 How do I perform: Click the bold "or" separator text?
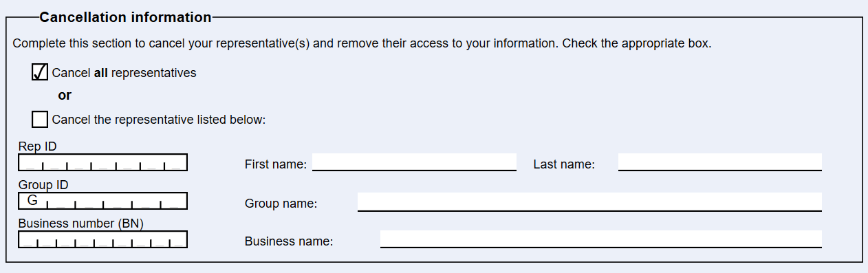[65, 96]
